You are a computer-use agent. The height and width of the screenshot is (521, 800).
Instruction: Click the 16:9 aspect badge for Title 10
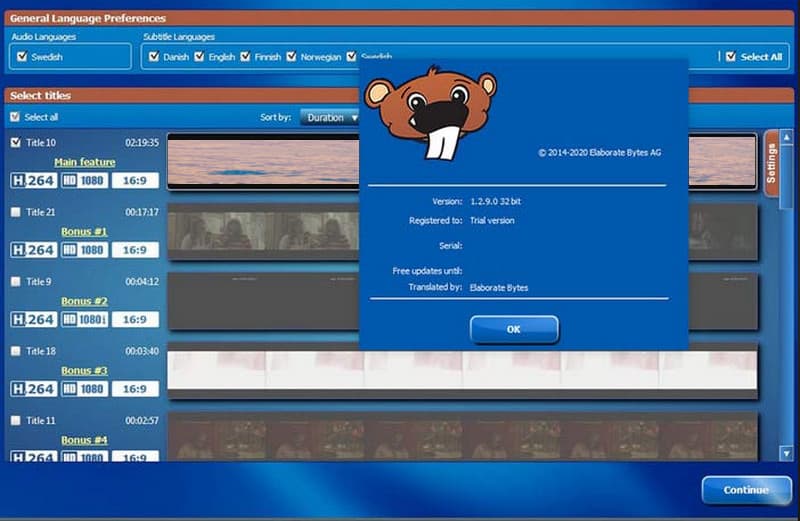click(x=135, y=181)
